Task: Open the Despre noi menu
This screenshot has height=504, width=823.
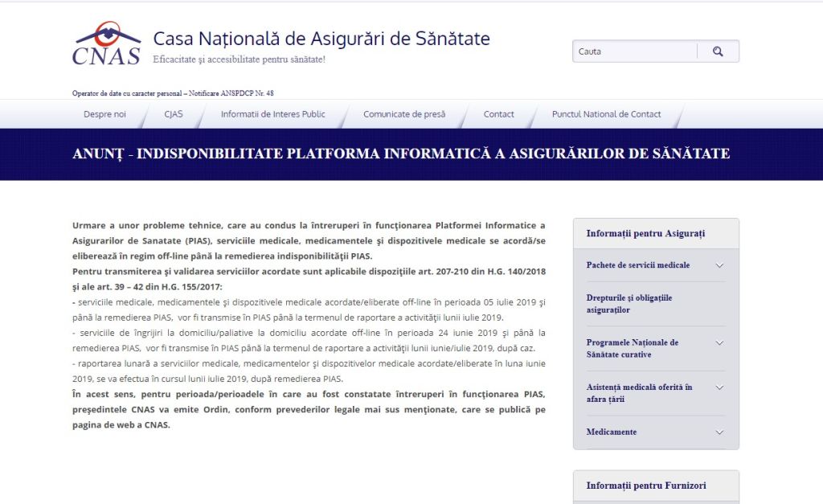Action: click(105, 114)
